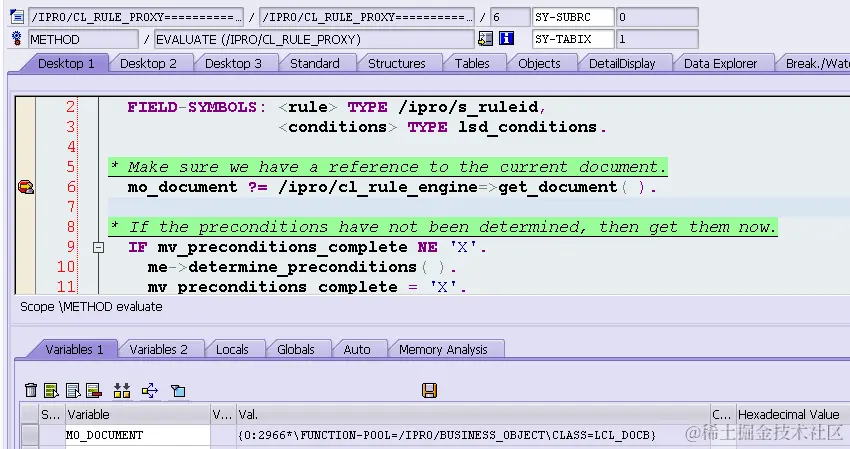
Task: Click the blue H information icon
Action: [x=506, y=39]
